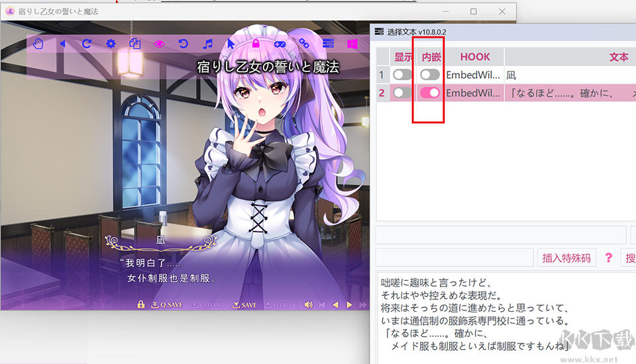Click the pink question mark help button
This screenshot has width=636, height=364.
pos(608,258)
